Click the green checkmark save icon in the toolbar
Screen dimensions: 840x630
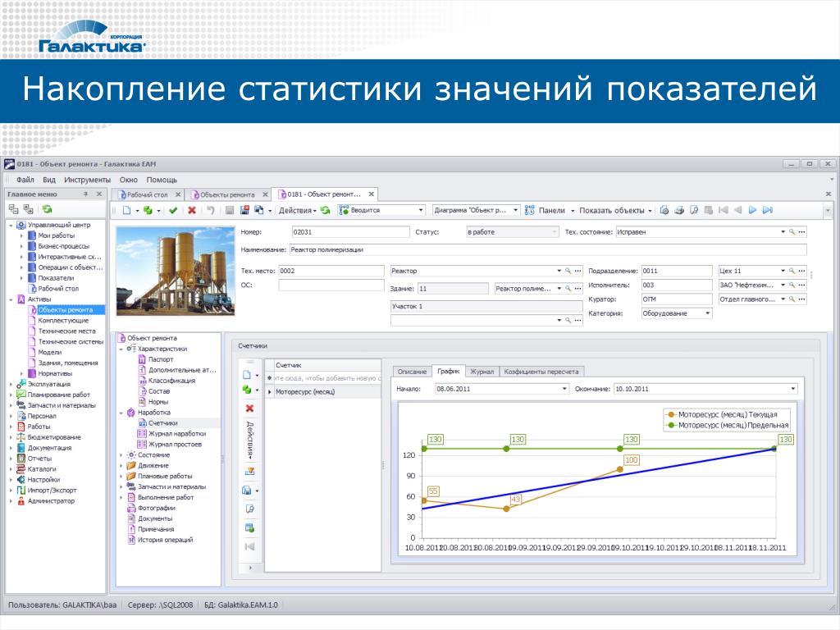point(172,211)
